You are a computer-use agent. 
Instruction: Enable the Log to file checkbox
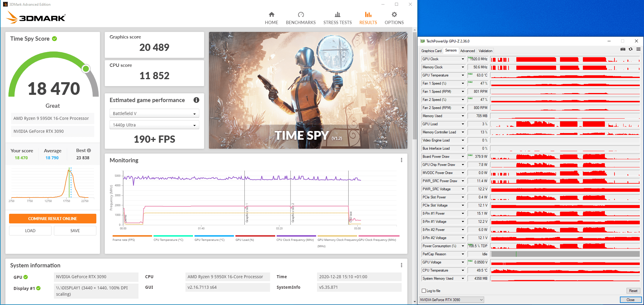(x=424, y=291)
